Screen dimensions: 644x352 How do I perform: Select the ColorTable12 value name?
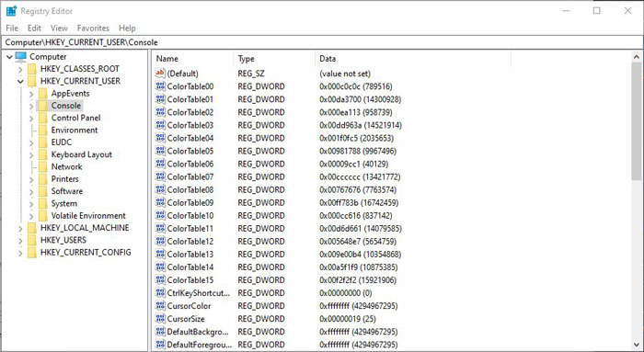click(x=190, y=241)
